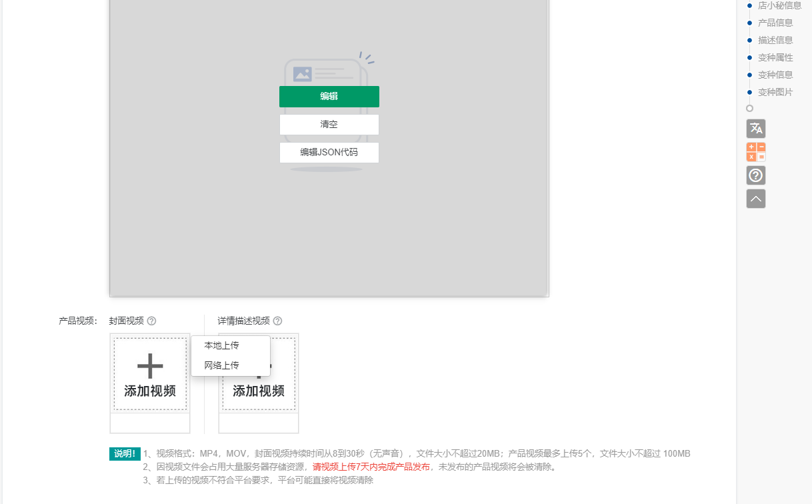Go to 描述信息 section

[775, 40]
